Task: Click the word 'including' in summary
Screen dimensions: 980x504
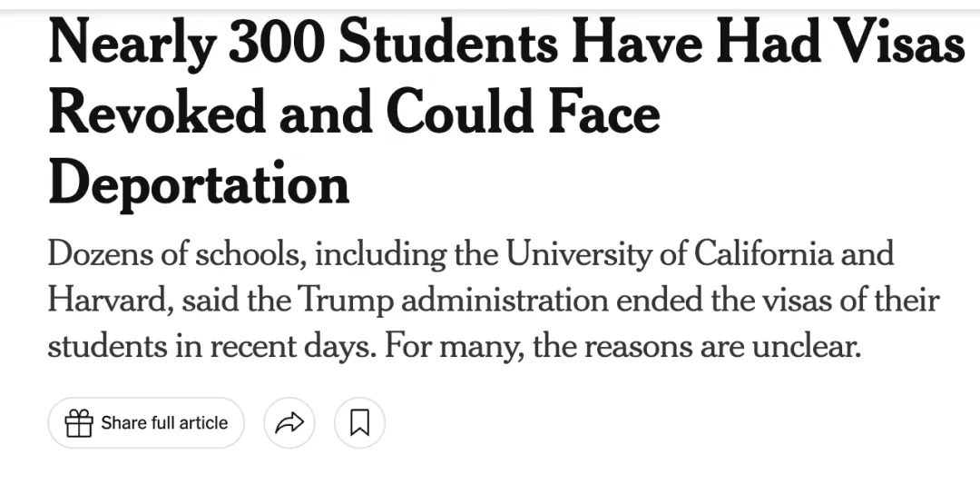Action: tap(380, 254)
